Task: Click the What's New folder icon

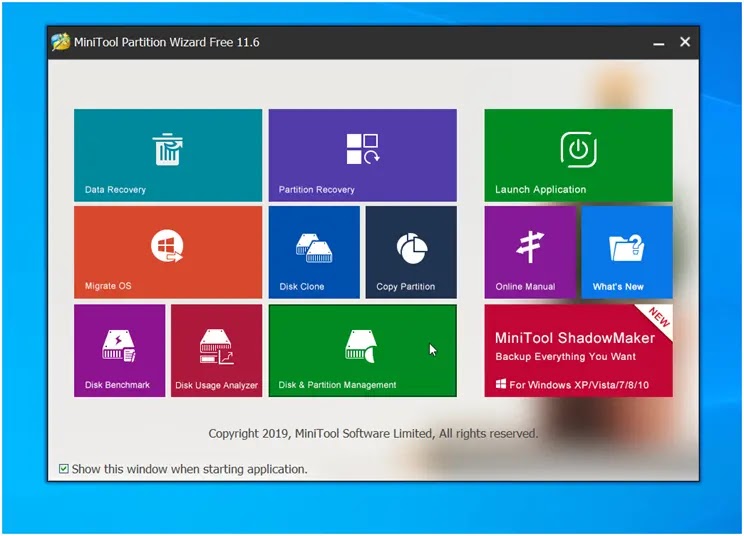Action: click(x=627, y=248)
